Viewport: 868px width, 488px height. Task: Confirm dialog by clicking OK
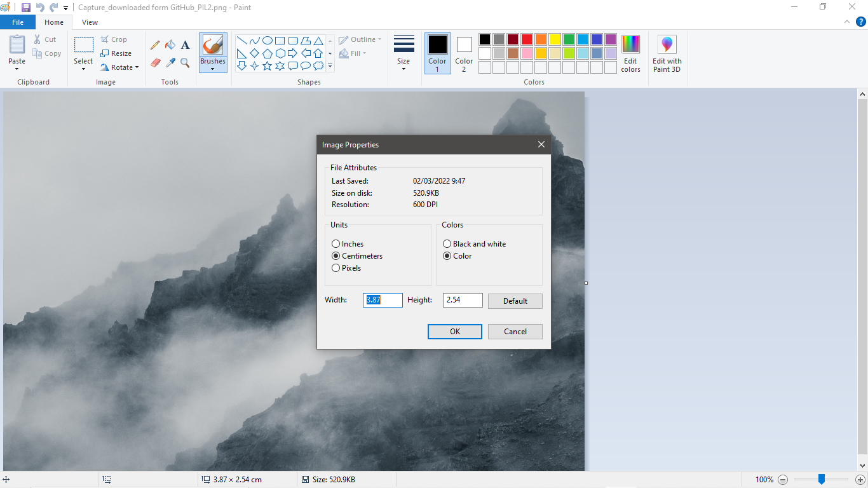[454, 331]
